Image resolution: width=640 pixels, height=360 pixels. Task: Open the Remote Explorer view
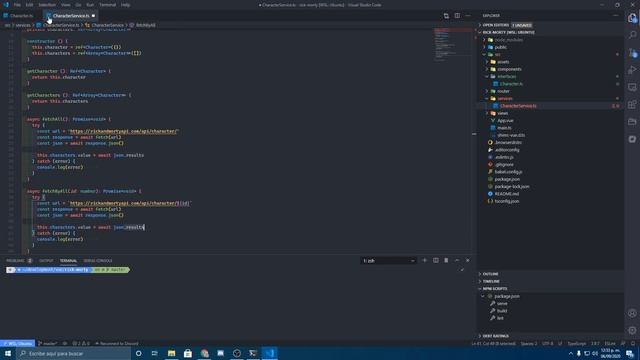click(x=632, y=87)
